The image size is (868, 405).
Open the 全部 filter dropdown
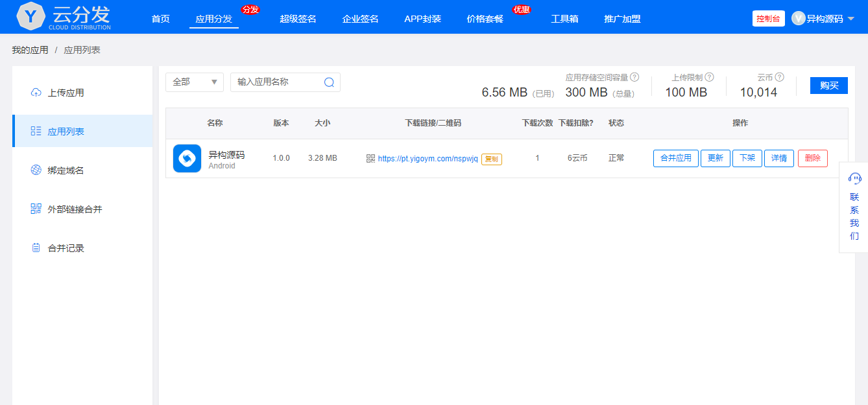coord(194,82)
